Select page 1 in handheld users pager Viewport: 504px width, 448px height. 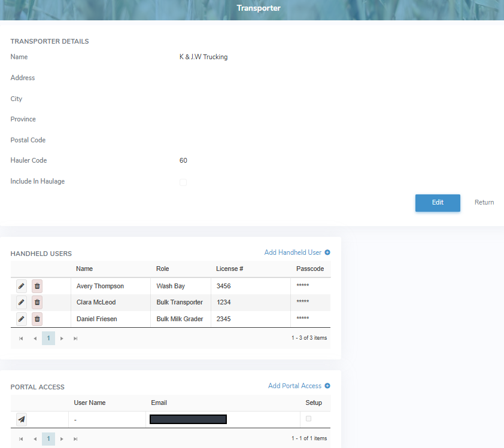48,339
